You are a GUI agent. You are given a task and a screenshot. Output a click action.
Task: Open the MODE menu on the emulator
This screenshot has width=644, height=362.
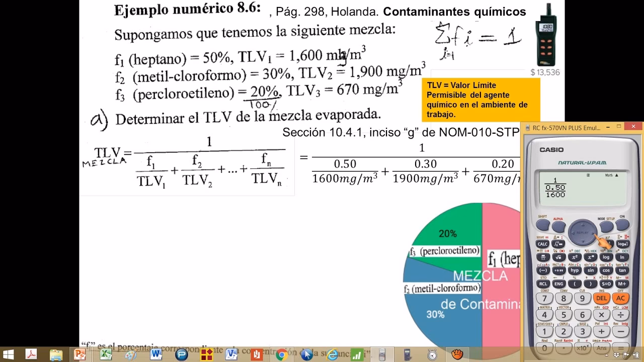(x=607, y=227)
